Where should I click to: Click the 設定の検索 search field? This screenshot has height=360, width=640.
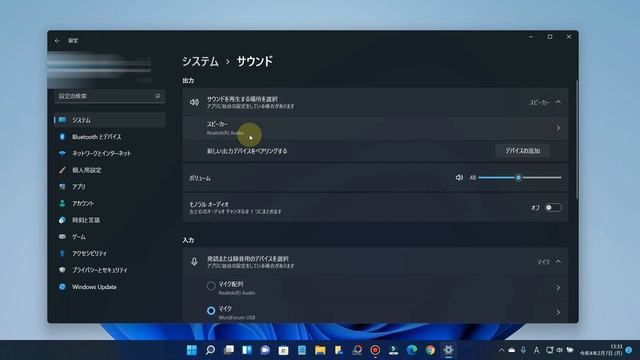[110, 96]
